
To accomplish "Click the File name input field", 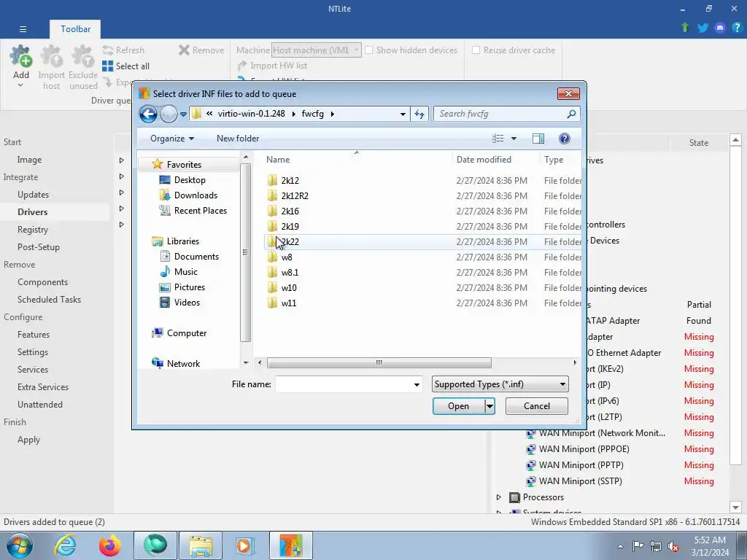I will [x=344, y=384].
